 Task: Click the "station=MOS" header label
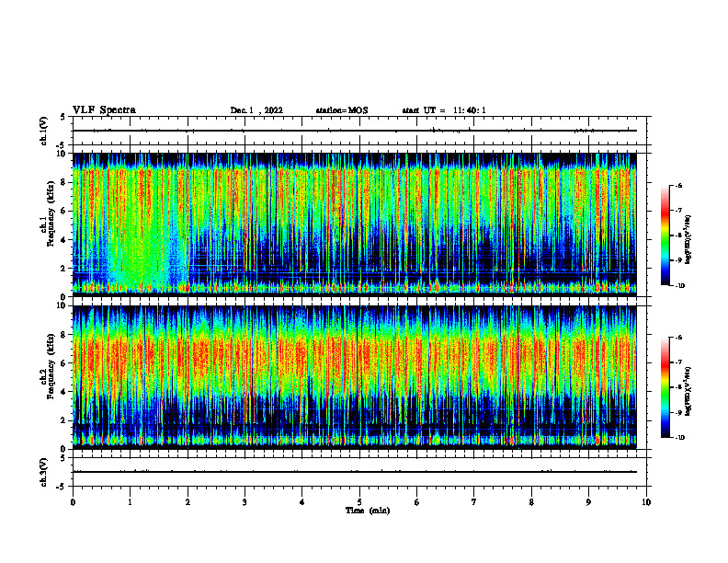[342, 110]
